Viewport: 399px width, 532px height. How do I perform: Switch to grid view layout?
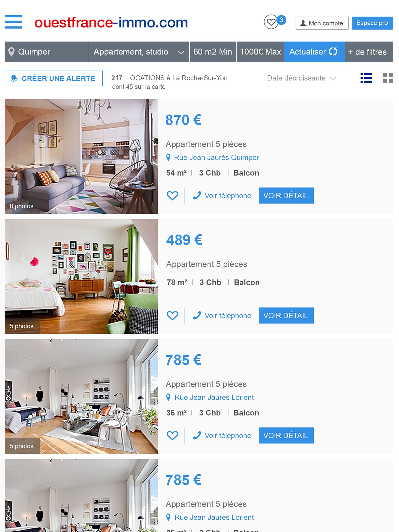coord(388,78)
